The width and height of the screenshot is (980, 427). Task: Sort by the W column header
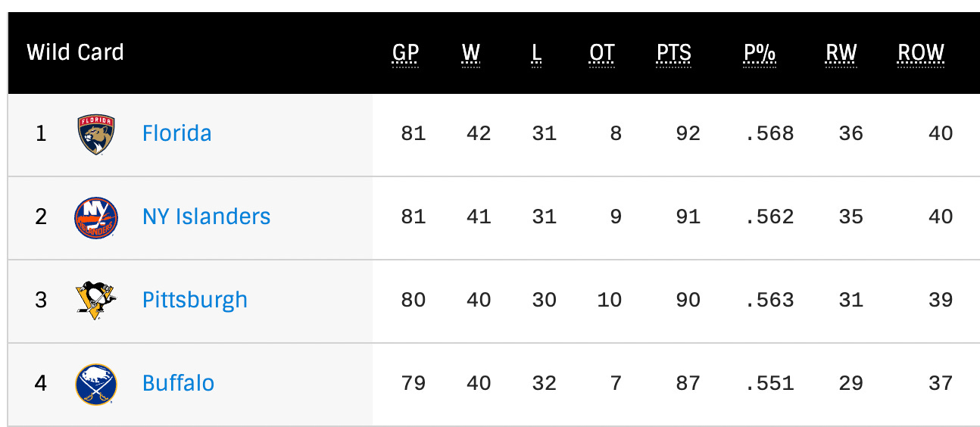click(471, 53)
